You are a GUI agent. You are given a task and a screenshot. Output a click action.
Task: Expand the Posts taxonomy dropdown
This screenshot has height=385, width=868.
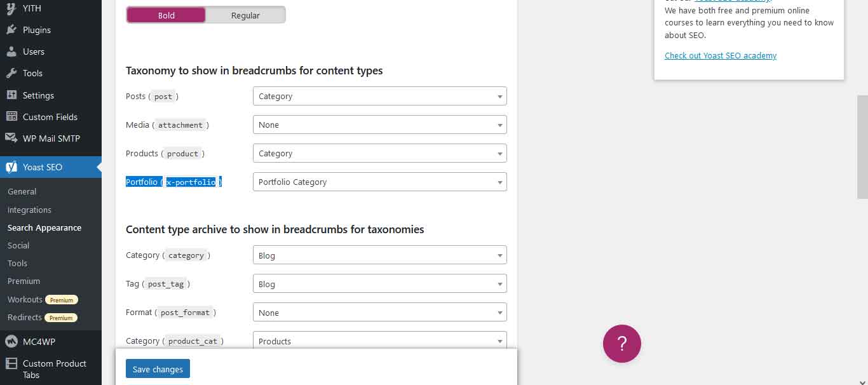pos(380,97)
